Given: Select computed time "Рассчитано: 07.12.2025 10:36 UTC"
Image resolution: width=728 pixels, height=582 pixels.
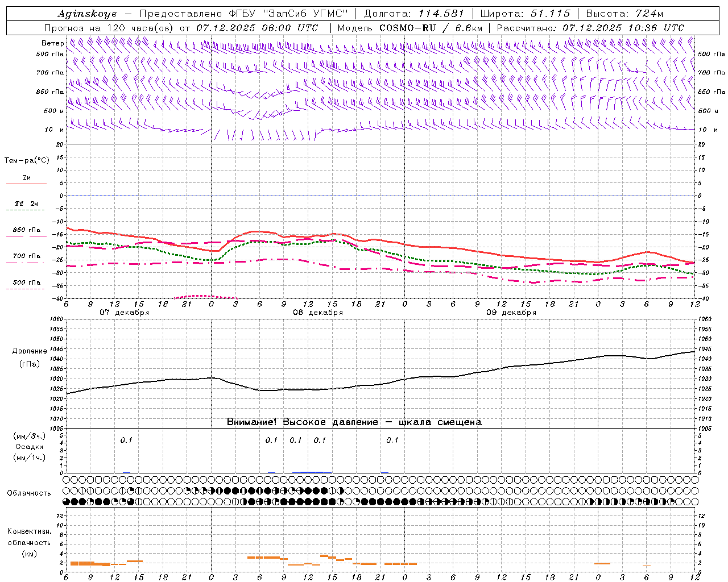Looking at the screenshot, I should (590, 28).
